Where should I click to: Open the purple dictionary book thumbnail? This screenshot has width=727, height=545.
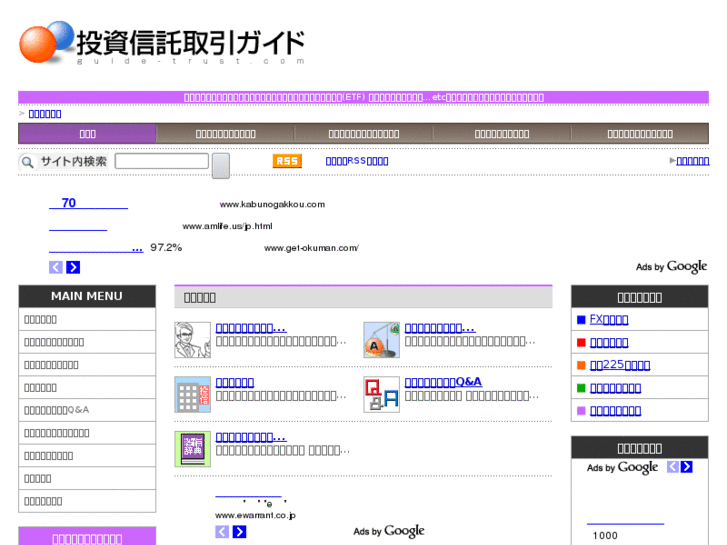[x=192, y=449]
